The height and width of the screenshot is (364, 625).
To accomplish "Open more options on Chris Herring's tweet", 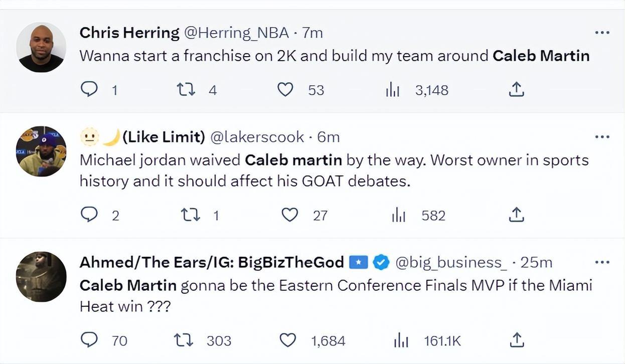I will pos(601,33).
